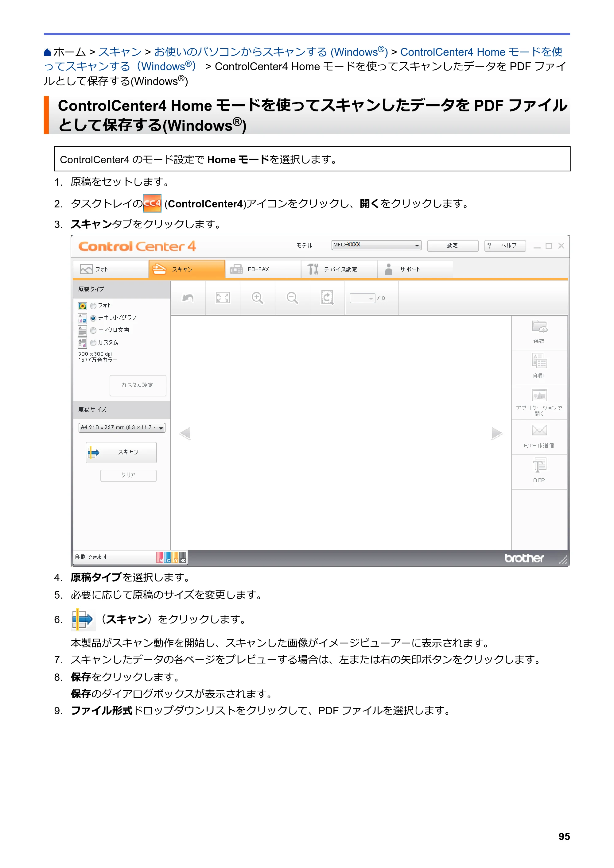Screen dimensions: 614x868
Task: Select the フォト document type radio button
Action: coord(93,306)
